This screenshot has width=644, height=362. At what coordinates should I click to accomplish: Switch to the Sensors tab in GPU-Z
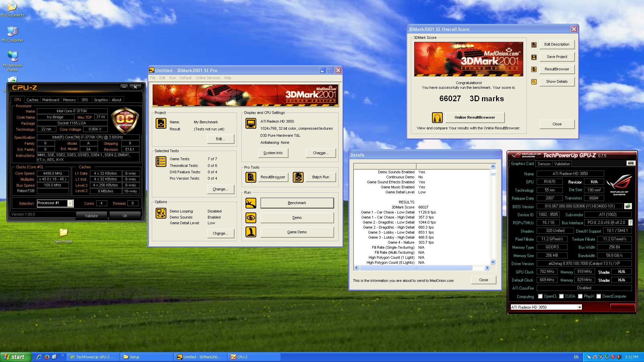(x=544, y=164)
